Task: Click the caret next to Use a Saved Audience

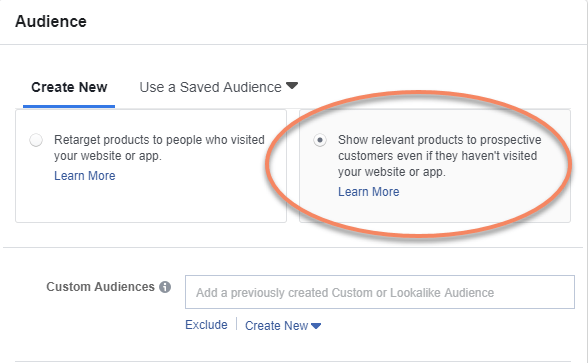Action: pos(292,86)
